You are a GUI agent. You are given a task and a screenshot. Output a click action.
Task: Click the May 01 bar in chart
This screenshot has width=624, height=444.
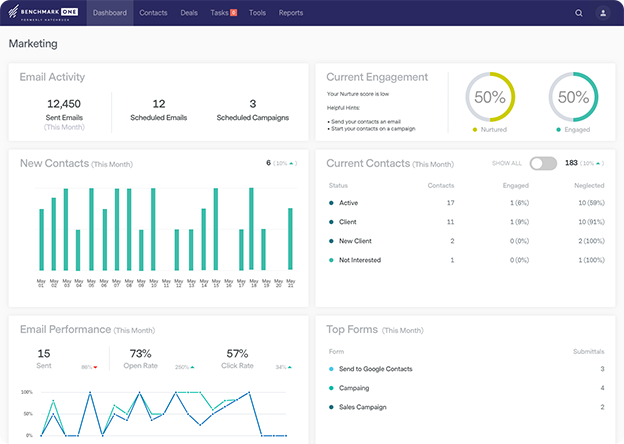41,240
